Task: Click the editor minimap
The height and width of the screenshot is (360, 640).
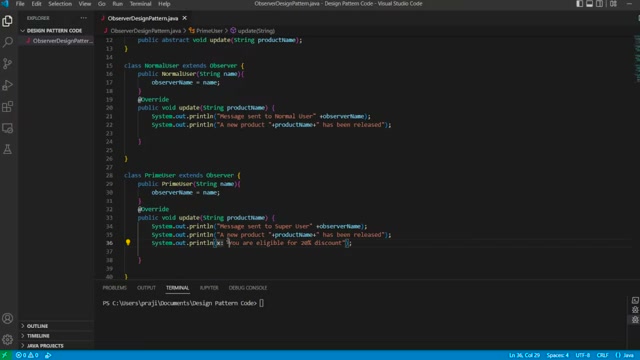Action: [x=636, y=58]
